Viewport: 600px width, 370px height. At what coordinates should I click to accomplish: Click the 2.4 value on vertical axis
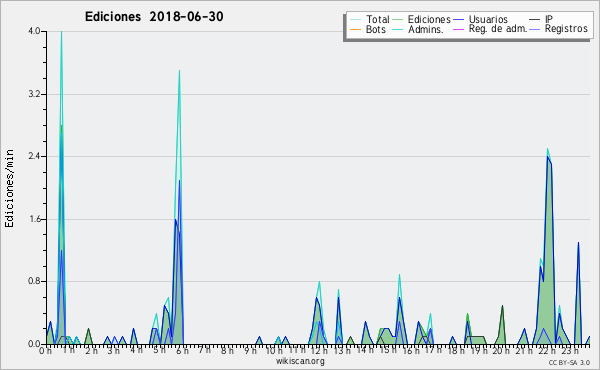pos(34,156)
